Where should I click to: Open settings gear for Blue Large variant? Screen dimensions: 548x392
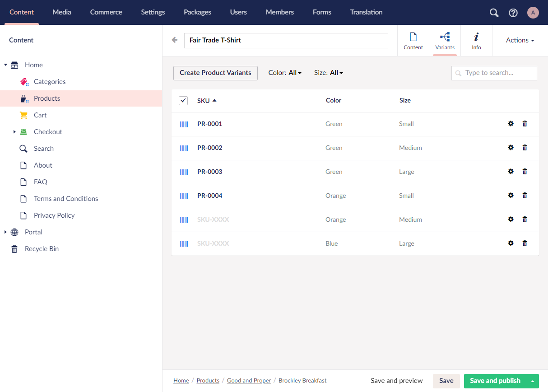tap(511, 243)
